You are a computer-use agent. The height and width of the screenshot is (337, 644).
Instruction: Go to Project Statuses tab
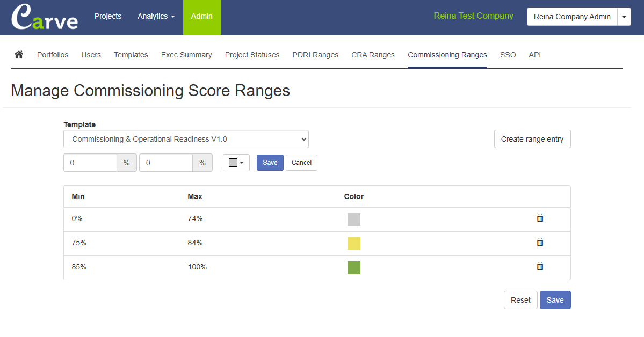[x=252, y=55]
